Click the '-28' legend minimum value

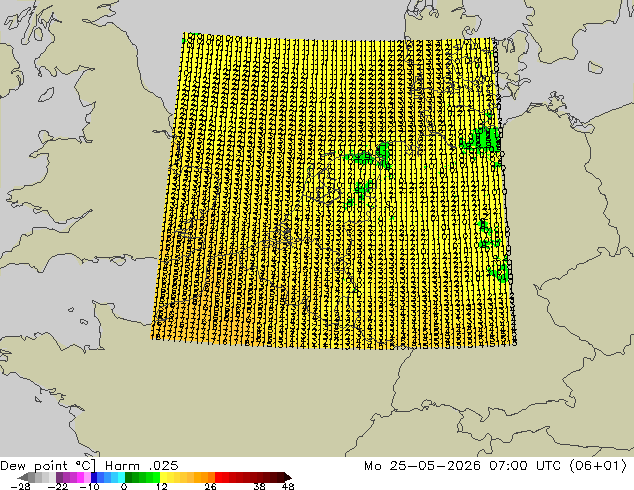[20, 486]
